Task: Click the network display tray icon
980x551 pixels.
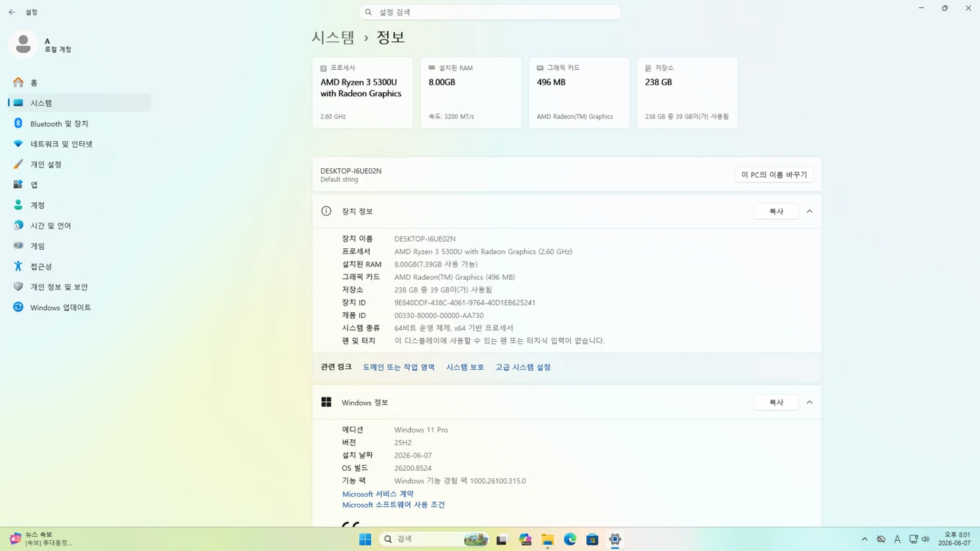Action: tap(913, 540)
